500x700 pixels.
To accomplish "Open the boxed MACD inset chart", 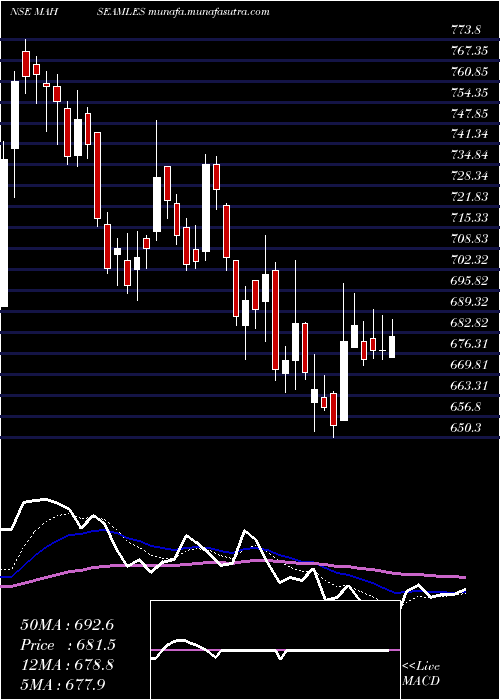I will point(275,650).
